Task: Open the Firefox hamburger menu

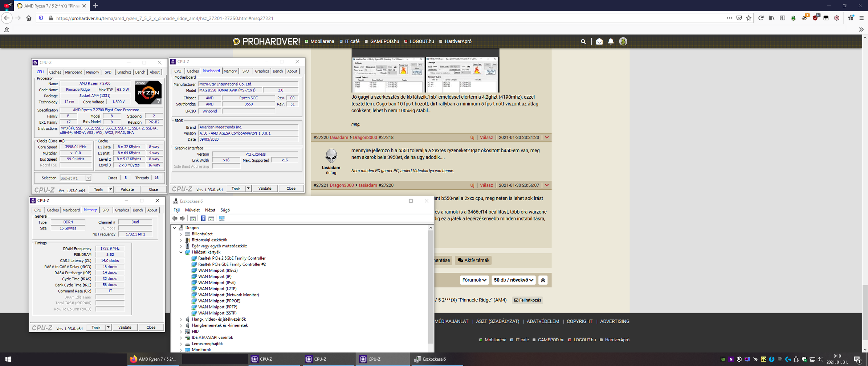Action: [x=861, y=18]
